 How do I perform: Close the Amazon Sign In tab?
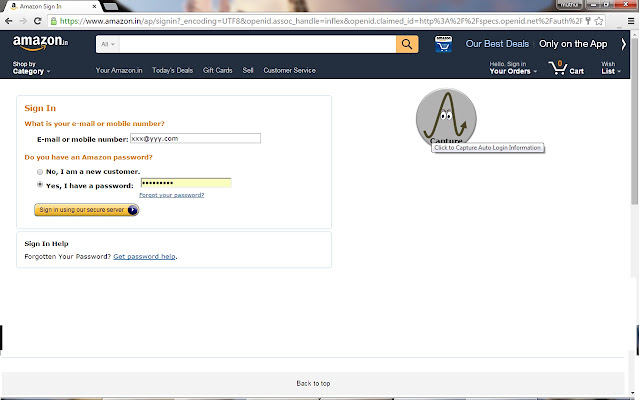(95, 6)
